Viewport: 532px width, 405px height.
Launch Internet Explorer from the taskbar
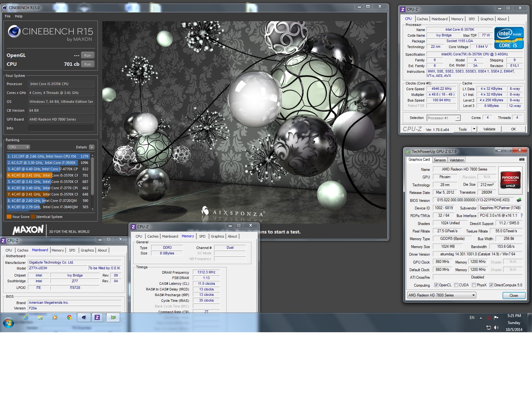pyautogui.click(x=26, y=317)
